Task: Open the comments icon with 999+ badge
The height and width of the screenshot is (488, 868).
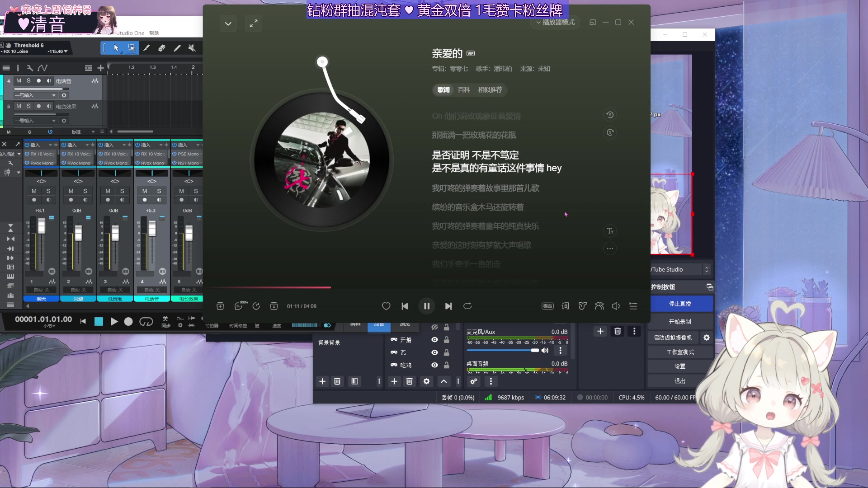Action: coord(240,306)
